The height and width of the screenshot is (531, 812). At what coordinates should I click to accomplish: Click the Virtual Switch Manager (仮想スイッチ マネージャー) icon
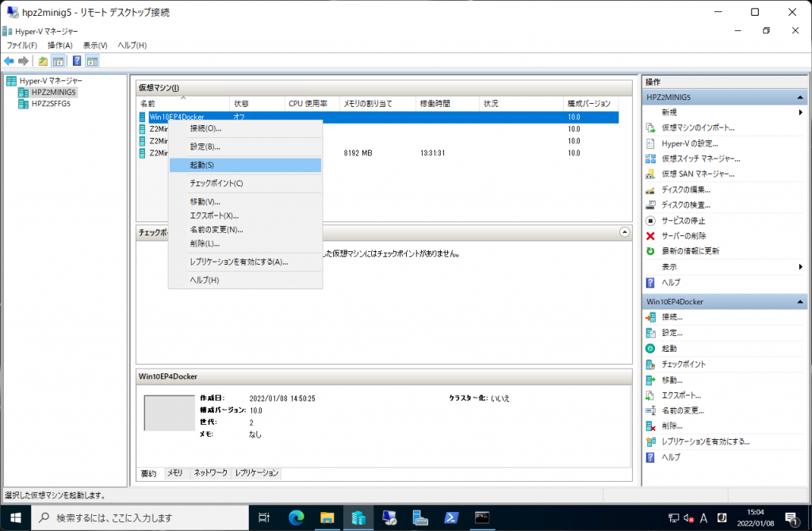click(x=650, y=159)
